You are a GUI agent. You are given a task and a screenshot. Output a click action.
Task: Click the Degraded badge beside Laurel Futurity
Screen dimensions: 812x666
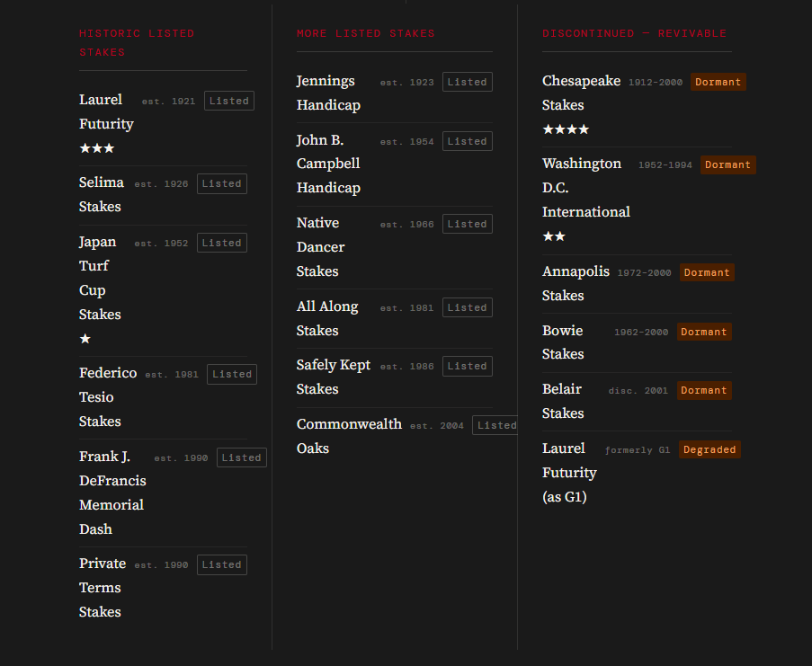(x=709, y=449)
